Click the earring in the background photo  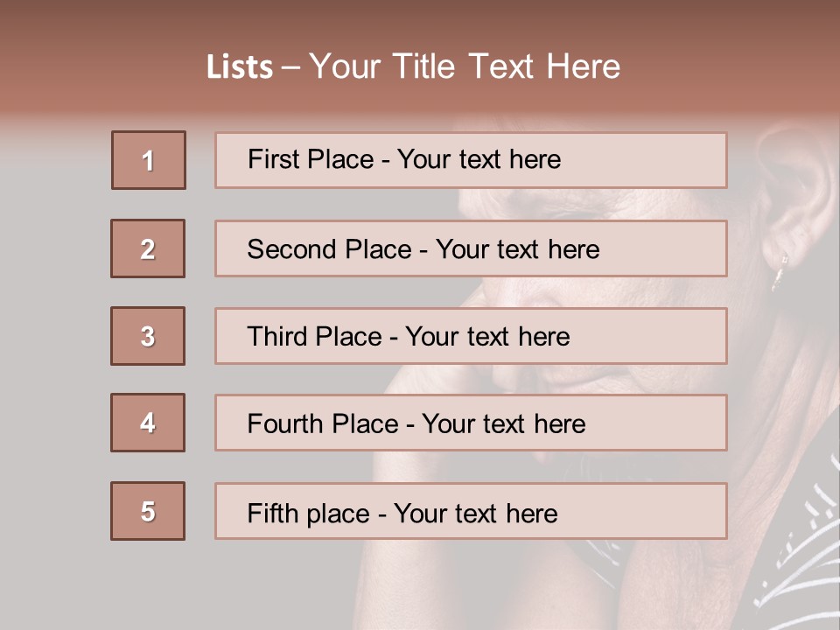click(779, 270)
